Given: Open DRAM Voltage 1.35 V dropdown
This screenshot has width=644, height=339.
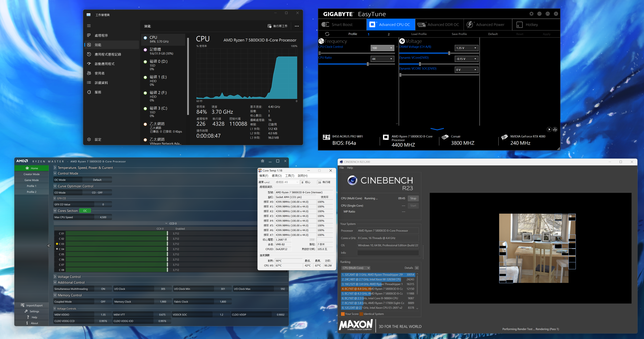Looking at the screenshot, I should pyautogui.click(x=466, y=48).
